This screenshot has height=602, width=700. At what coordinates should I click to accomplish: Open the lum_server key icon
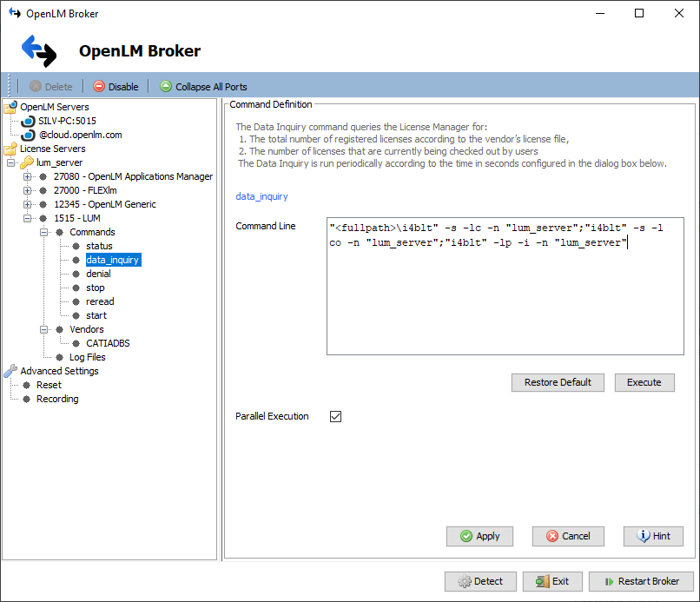[x=25, y=162]
